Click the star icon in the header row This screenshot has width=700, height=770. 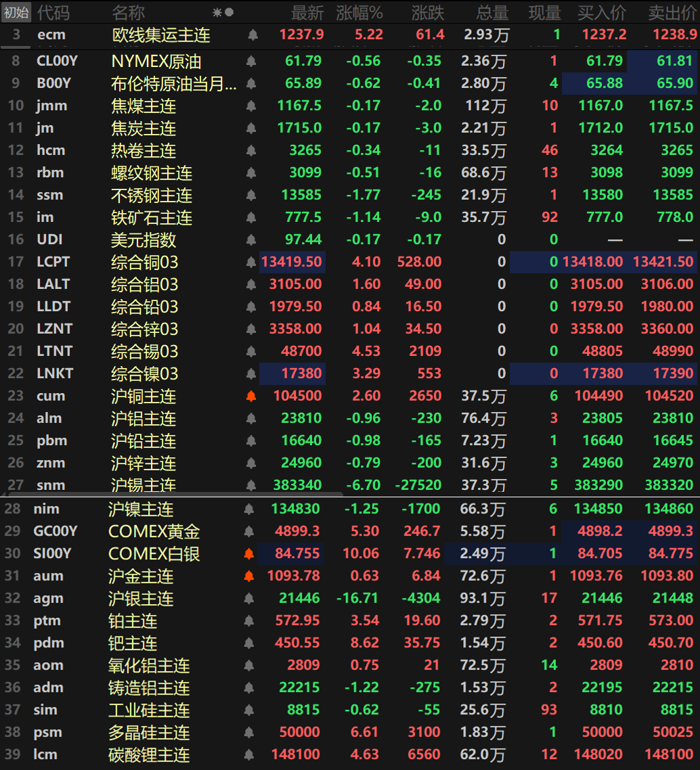point(217,12)
